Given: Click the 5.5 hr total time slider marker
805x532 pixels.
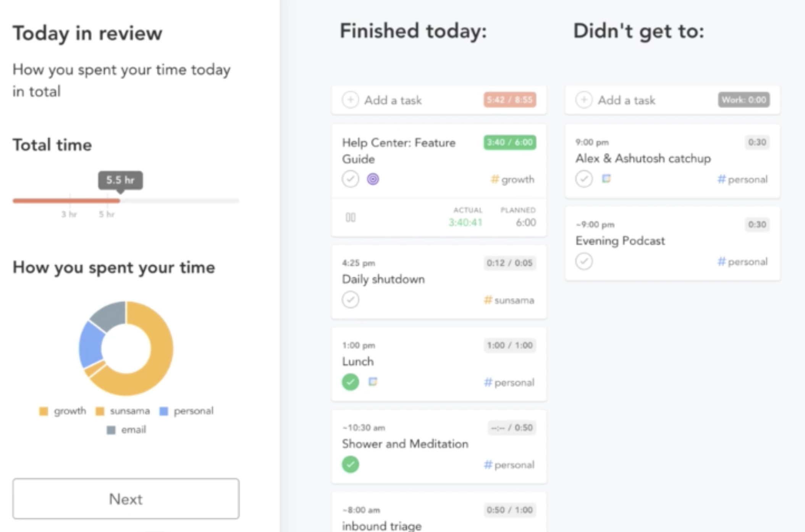Looking at the screenshot, I should [120, 181].
